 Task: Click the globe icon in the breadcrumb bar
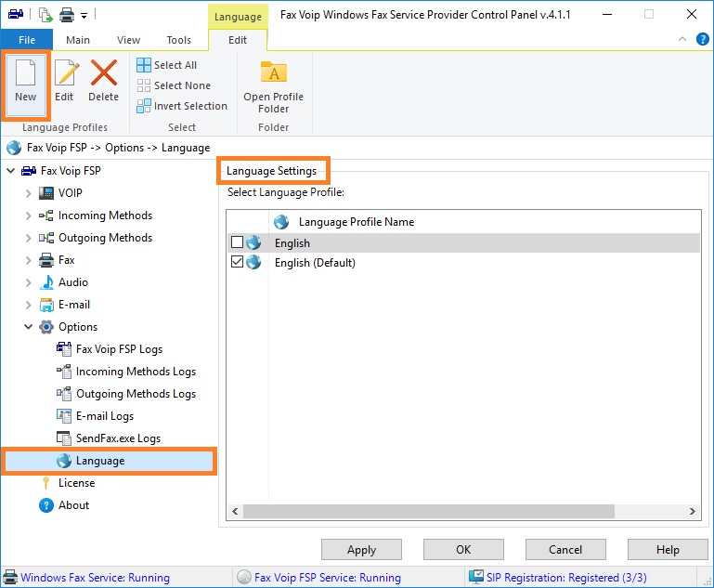(14, 148)
